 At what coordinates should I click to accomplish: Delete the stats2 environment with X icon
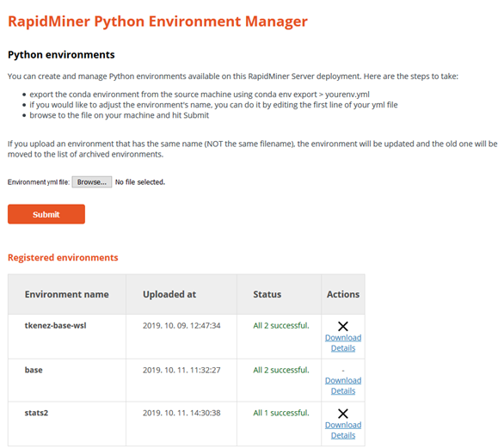point(343,414)
